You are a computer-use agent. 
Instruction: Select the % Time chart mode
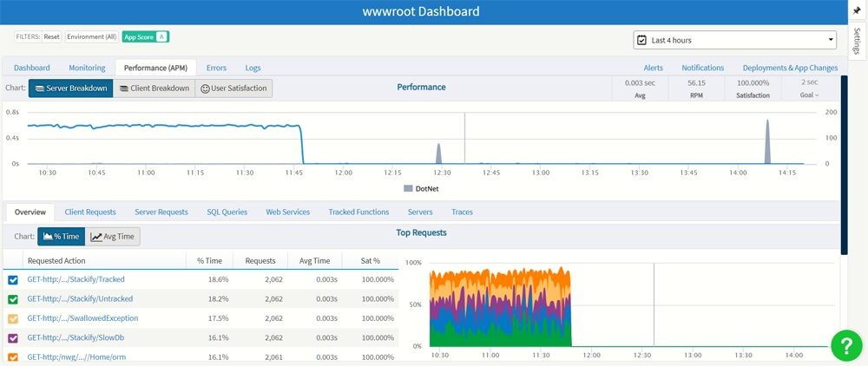(61, 237)
